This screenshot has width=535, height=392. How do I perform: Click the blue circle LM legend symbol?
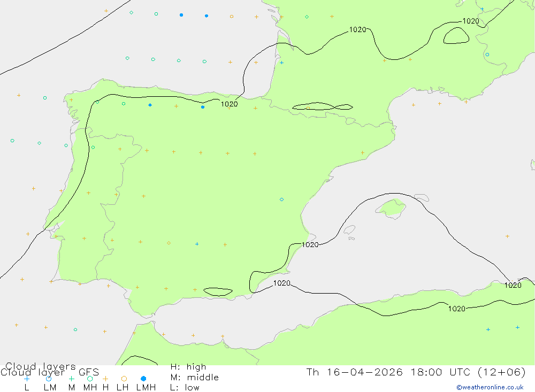[x=49, y=379]
